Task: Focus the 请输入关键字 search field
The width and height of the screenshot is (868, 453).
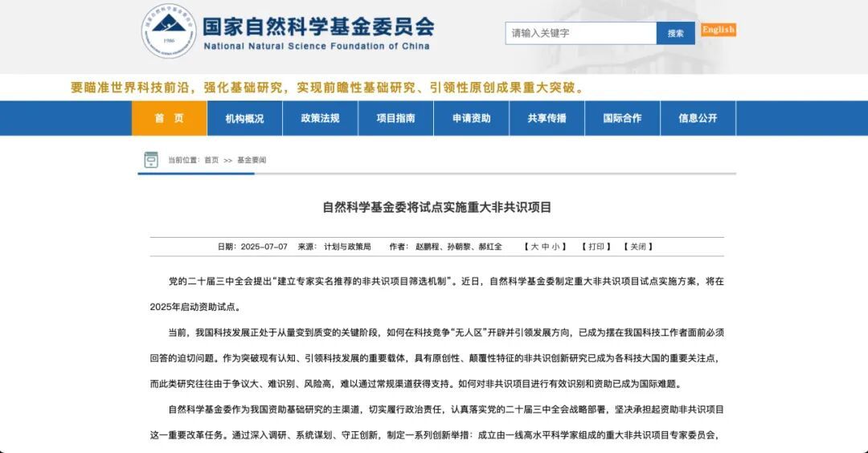Action: pos(581,33)
